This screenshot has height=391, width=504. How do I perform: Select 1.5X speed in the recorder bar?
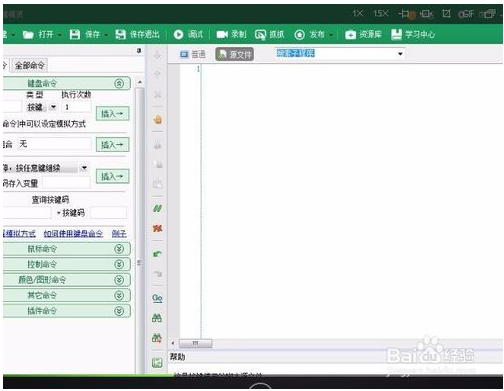pyautogui.click(x=381, y=14)
